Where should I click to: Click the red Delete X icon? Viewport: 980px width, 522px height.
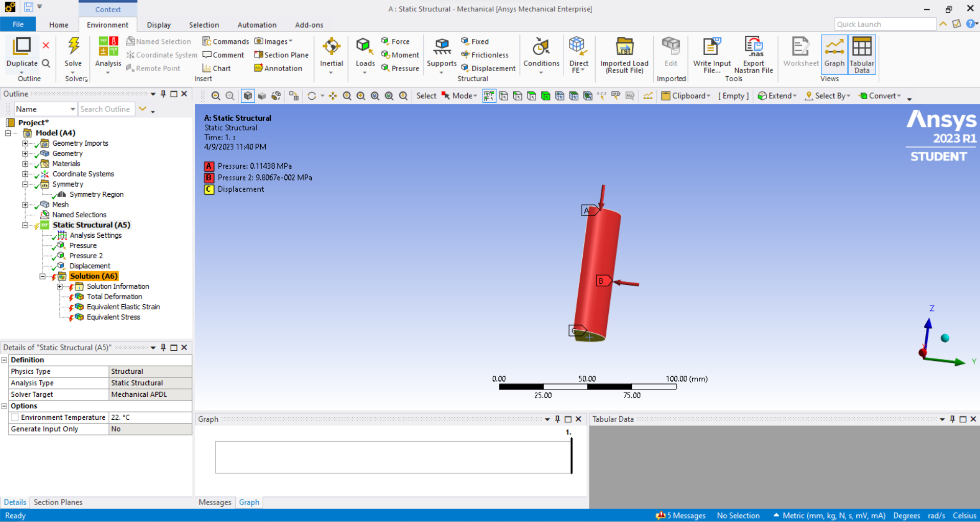pyautogui.click(x=46, y=46)
